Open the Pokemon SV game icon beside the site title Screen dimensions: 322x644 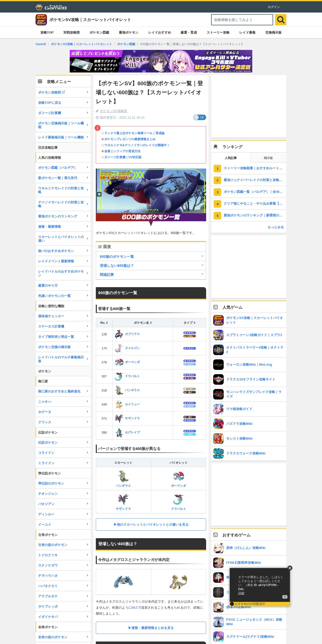[x=41, y=20]
